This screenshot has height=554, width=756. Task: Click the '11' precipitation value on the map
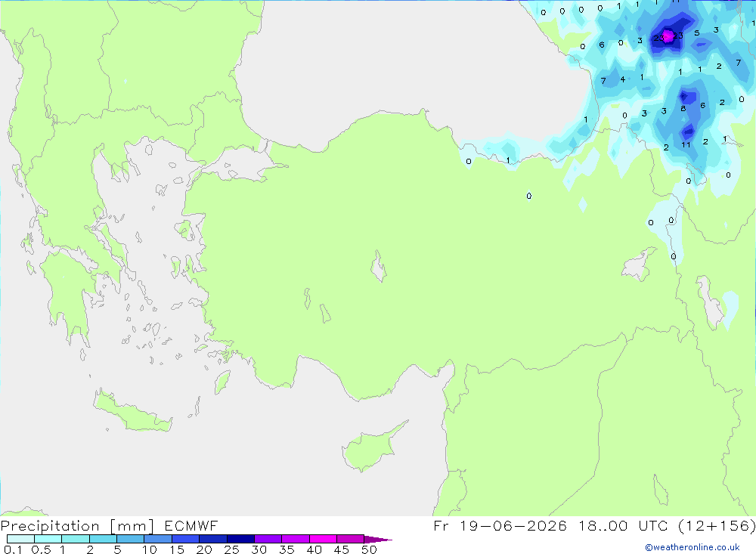686,144
